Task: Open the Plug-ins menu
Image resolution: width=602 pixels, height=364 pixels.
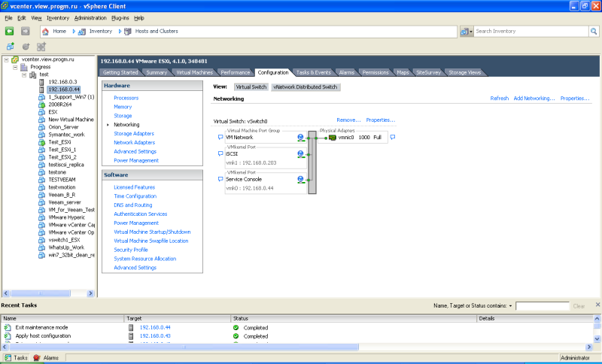Action: coord(120,18)
